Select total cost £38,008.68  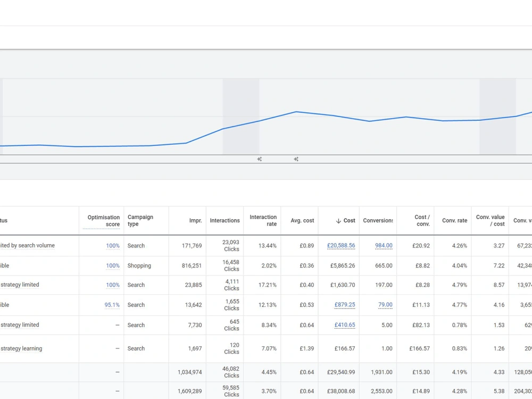[x=341, y=391]
